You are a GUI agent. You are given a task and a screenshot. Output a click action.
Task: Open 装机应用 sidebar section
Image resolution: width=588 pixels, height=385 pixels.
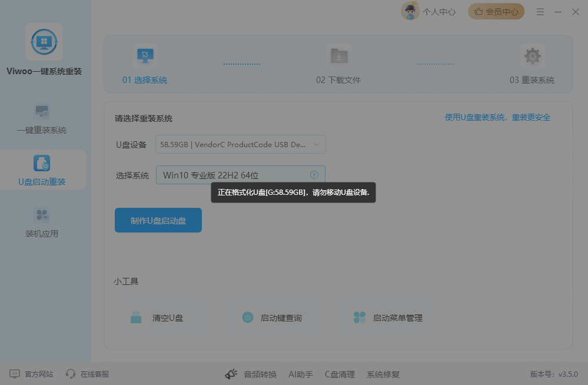[x=42, y=223]
